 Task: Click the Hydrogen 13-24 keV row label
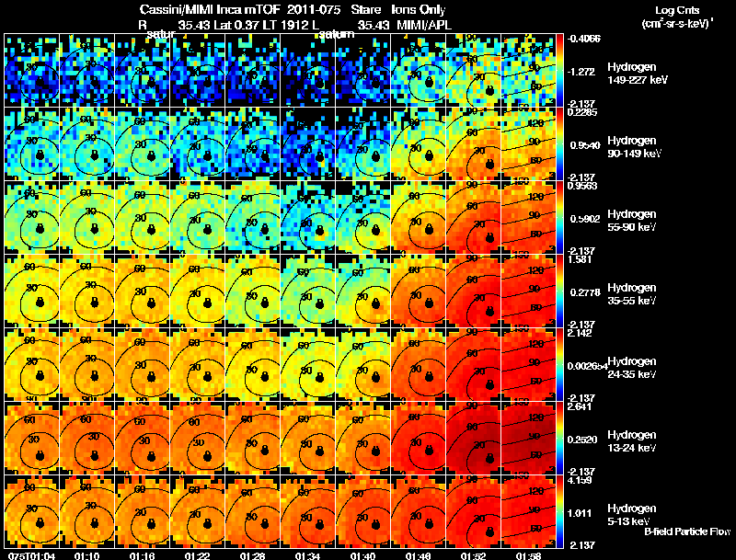[x=631, y=441]
